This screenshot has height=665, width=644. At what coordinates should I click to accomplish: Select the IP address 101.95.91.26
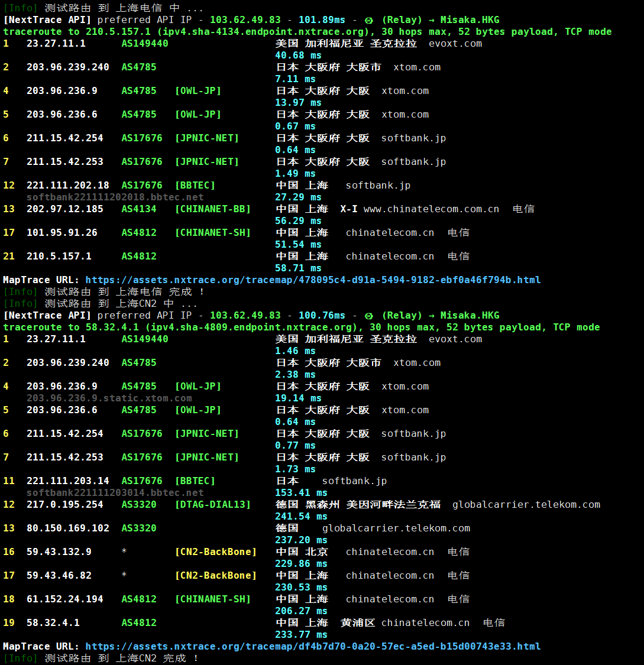coord(62,233)
